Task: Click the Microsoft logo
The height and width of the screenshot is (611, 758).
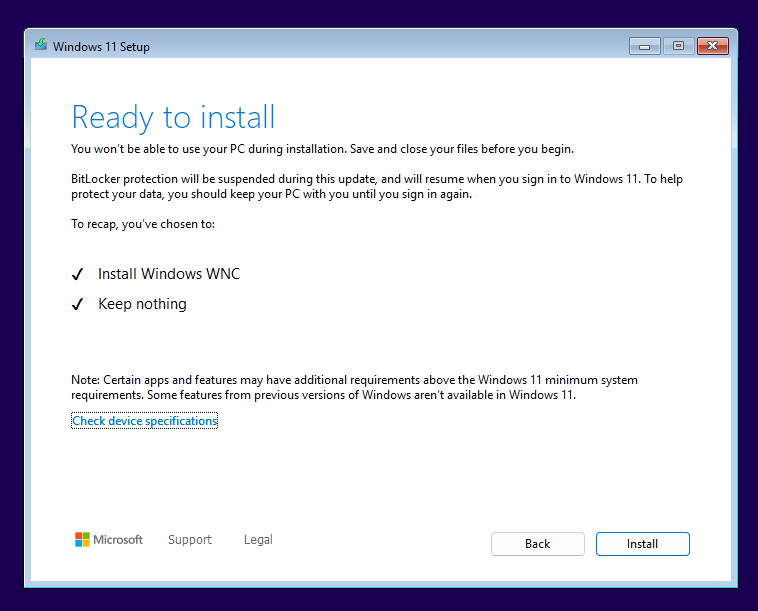Action: coord(109,539)
